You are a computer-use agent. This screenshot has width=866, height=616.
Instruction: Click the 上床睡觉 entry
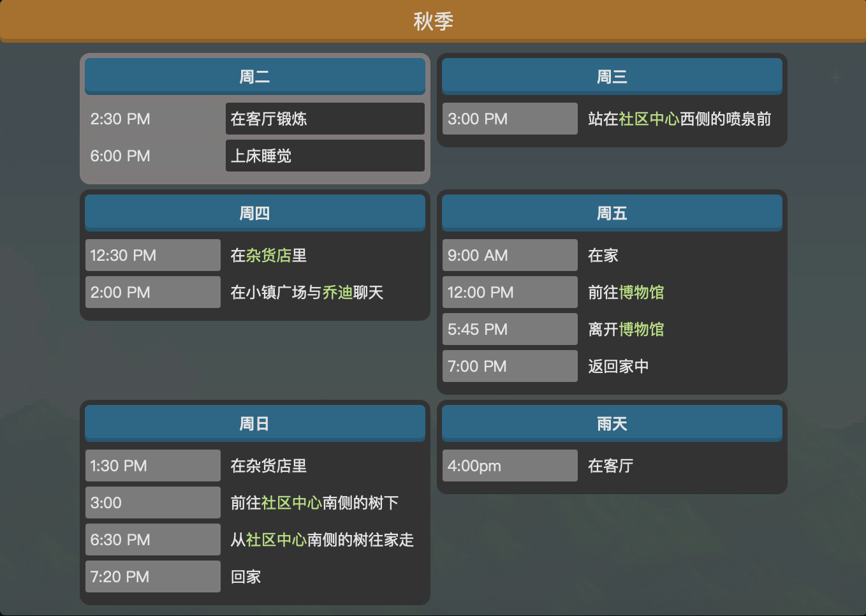coord(325,156)
